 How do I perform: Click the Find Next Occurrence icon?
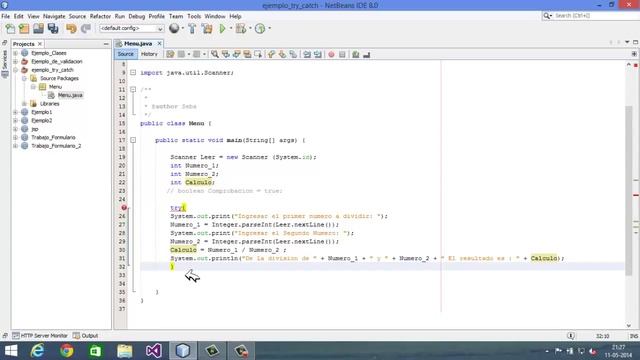[236, 54]
